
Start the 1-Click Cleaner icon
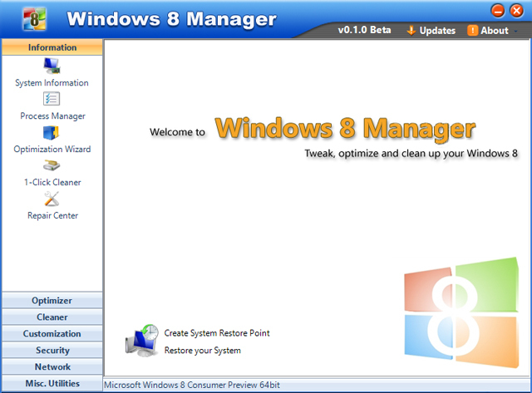pyautogui.click(x=52, y=165)
